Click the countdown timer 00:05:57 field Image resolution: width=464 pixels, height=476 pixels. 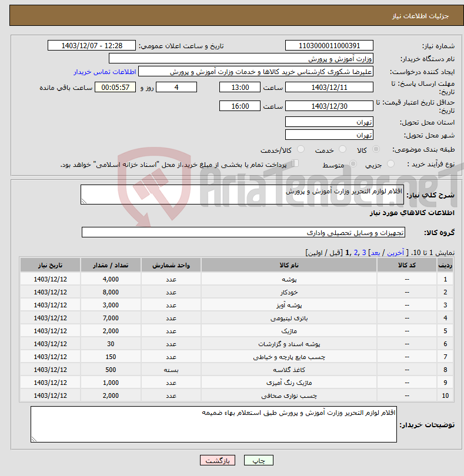[x=115, y=88]
